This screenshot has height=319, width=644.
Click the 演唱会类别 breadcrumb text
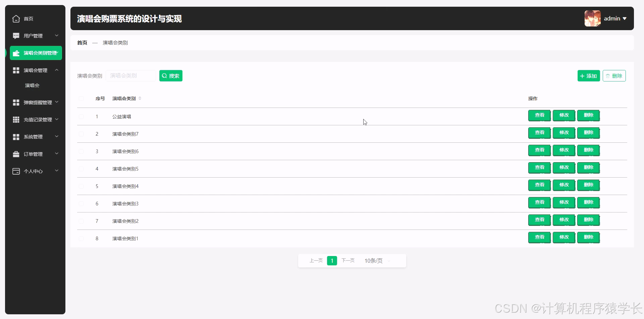pyautogui.click(x=115, y=43)
